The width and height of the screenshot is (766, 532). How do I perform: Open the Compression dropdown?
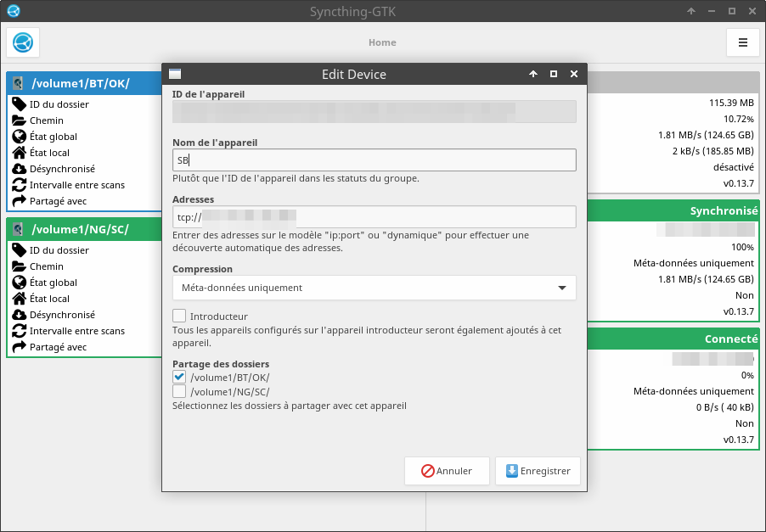pyautogui.click(x=375, y=288)
